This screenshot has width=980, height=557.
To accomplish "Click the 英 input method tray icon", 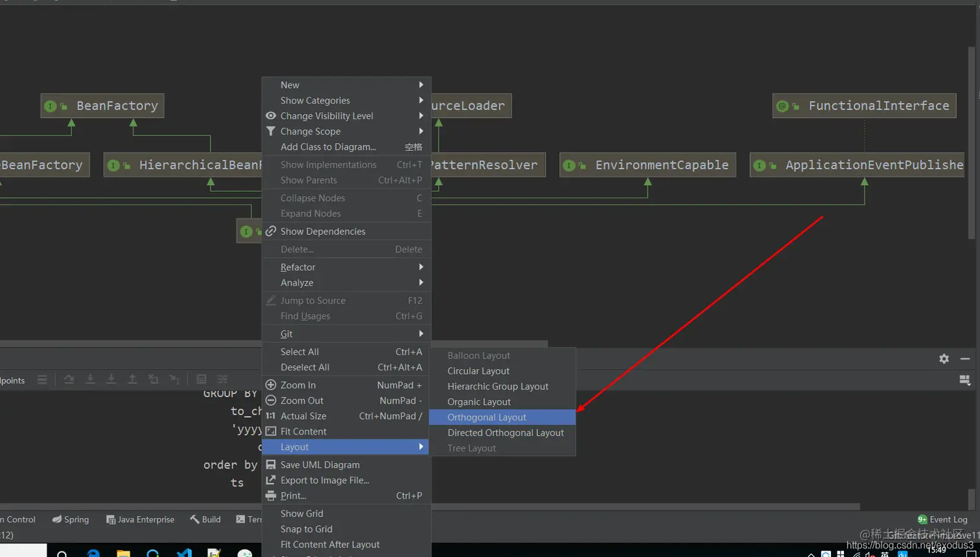I will 885,554.
